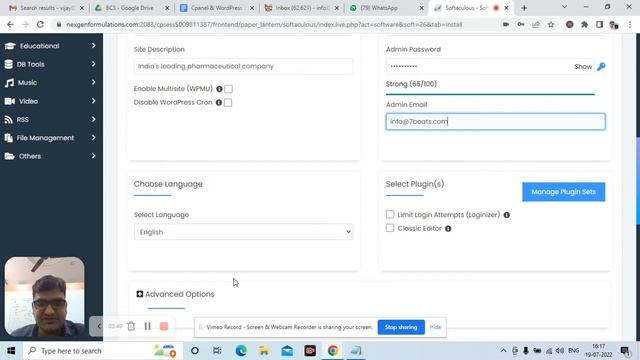Open Microsoft Edge from taskbar

pos(241,351)
